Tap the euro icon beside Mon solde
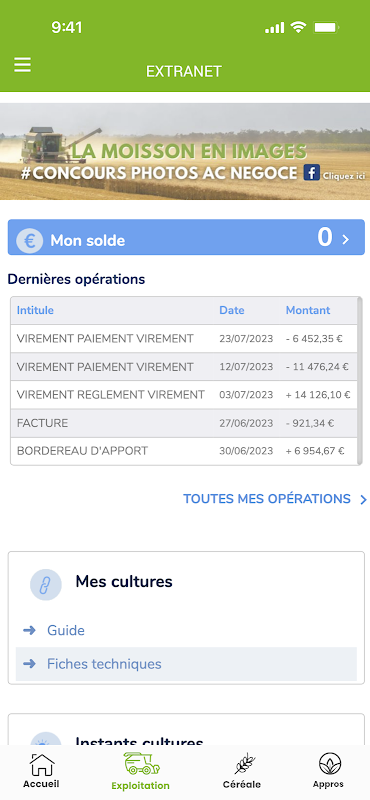Screen dimensions: 370x800 [30, 240]
